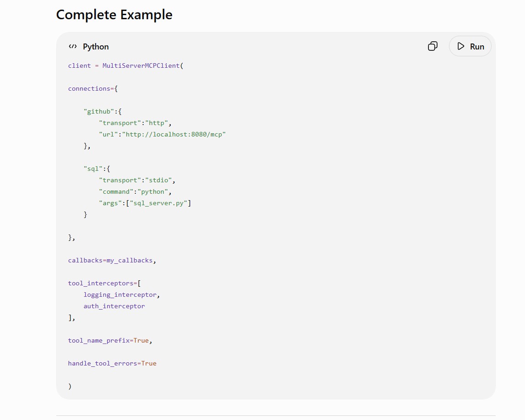Click the 'logging_interceptor,' line
The height and width of the screenshot is (420, 525).
[x=122, y=295]
